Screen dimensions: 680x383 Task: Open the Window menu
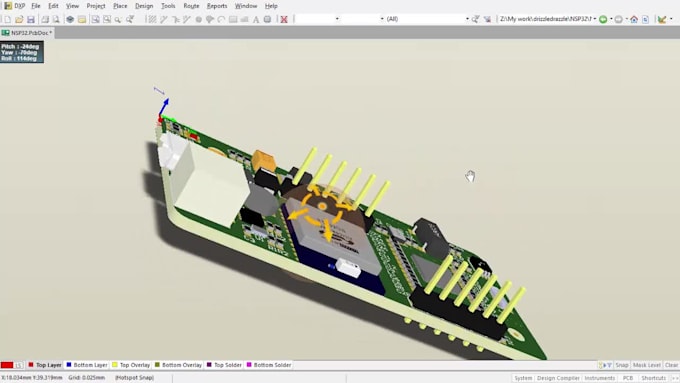tap(246, 6)
